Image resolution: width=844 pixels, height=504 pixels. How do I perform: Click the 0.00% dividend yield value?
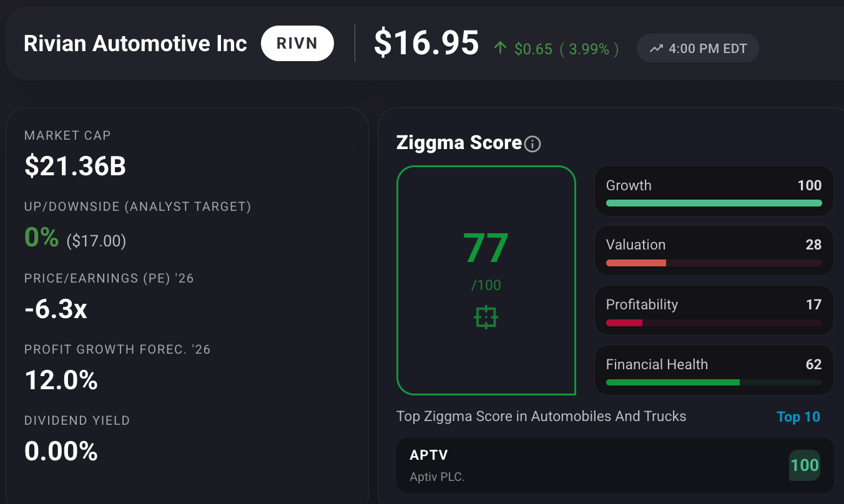[61, 452]
